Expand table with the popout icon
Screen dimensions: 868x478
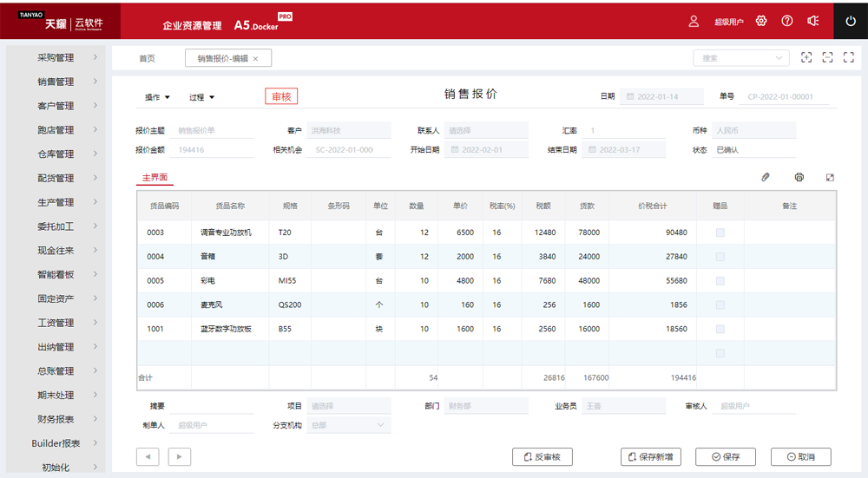point(830,177)
